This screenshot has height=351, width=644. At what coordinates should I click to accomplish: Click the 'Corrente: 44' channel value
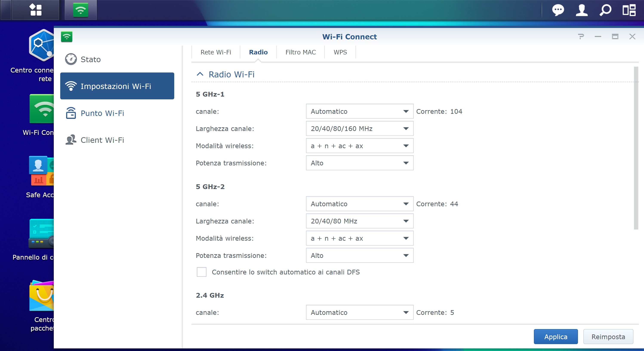tap(437, 204)
